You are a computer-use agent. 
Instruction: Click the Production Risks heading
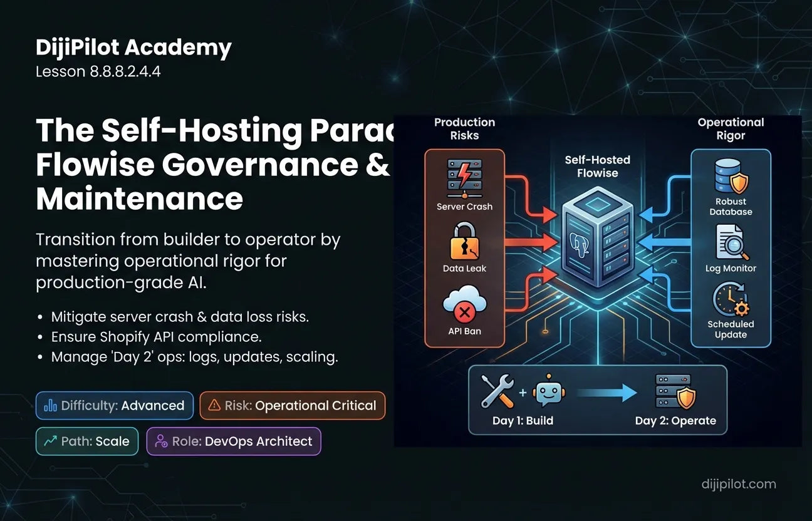coord(464,128)
